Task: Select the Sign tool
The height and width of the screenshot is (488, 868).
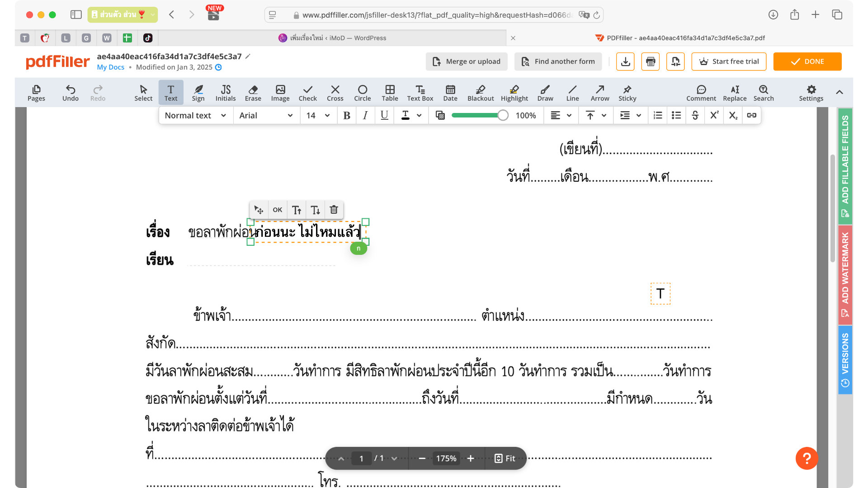Action: coord(198,93)
